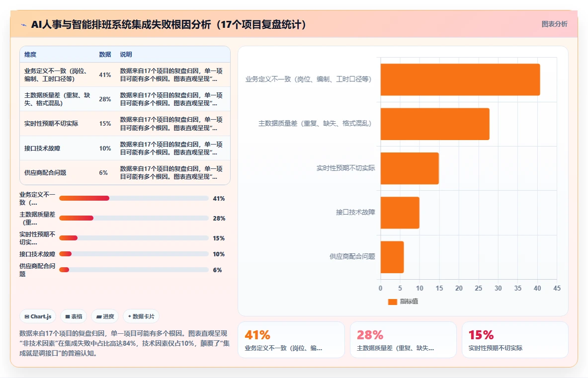The height and width of the screenshot is (378, 588).
Task: Click the summary paragraph starting 数据来自17个项目
Action: point(124,343)
